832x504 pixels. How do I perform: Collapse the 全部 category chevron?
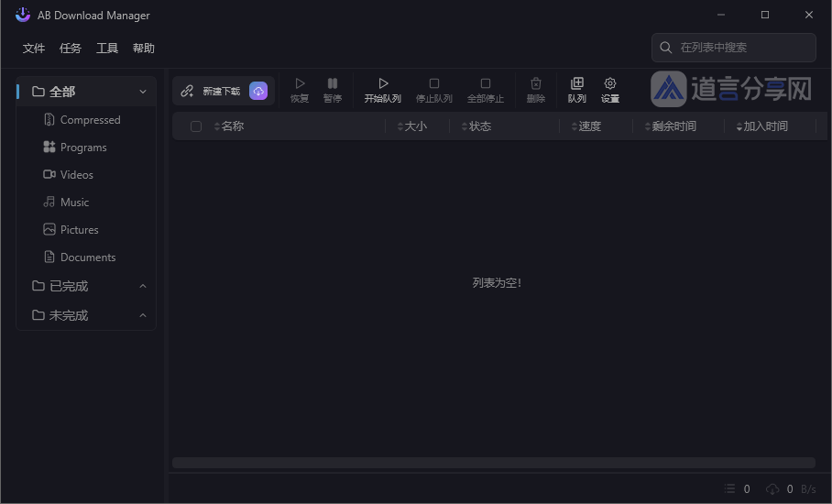[143, 92]
